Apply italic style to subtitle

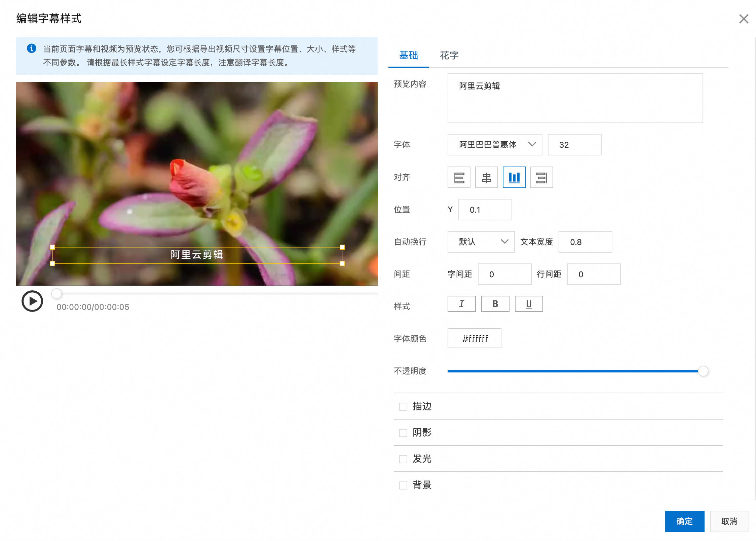pyautogui.click(x=461, y=304)
